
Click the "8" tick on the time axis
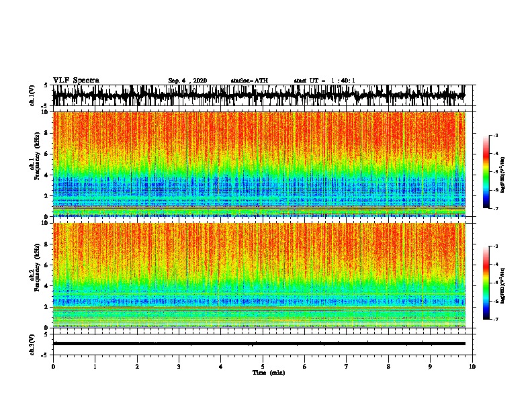pos(388,367)
